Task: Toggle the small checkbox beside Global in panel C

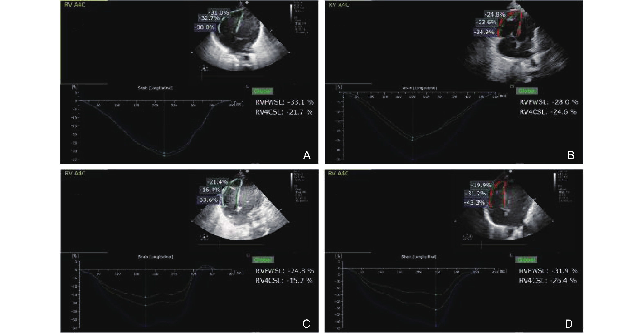Action: (248, 255)
